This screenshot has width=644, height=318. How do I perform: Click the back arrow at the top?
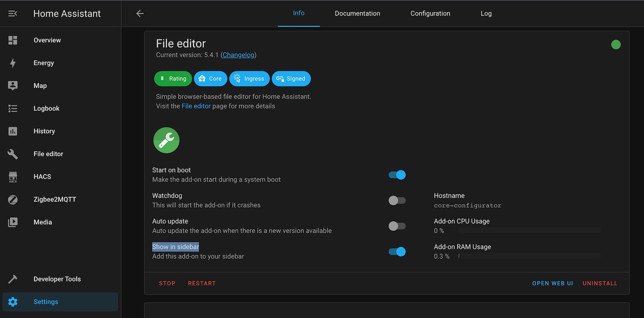click(x=140, y=13)
